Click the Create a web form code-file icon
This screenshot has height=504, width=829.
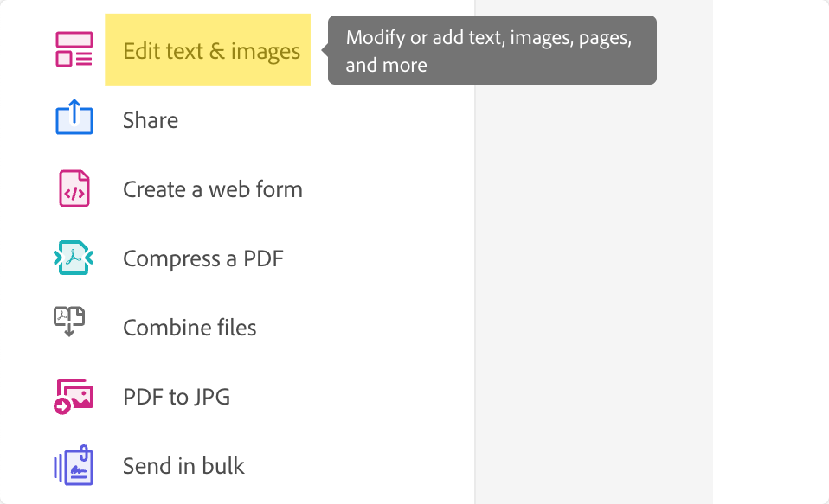pos(74,188)
